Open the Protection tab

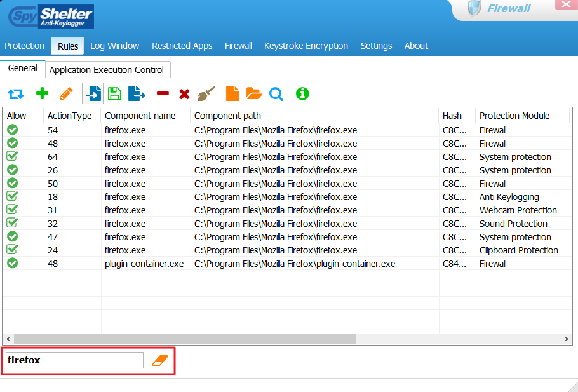coord(24,46)
